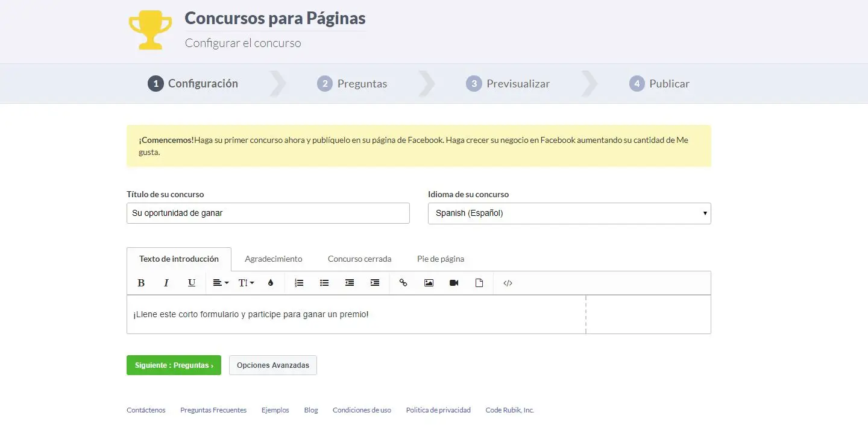This screenshot has width=868, height=436.
Task: Open the font size dropdown
Action: point(246,283)
